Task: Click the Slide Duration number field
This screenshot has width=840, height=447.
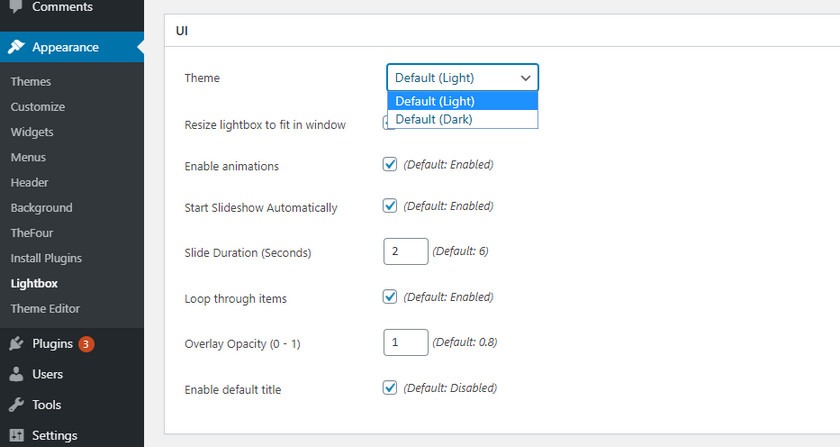Action: [405, 252]
